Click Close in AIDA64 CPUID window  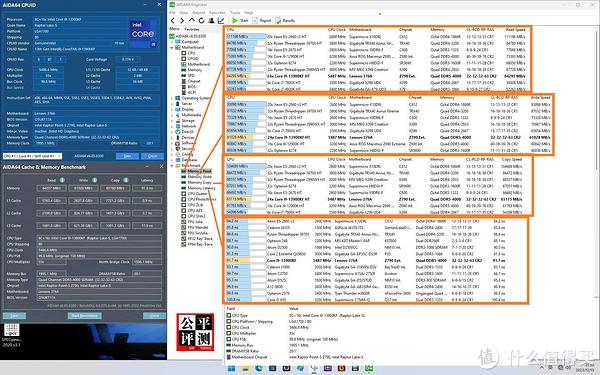(152, 156)
